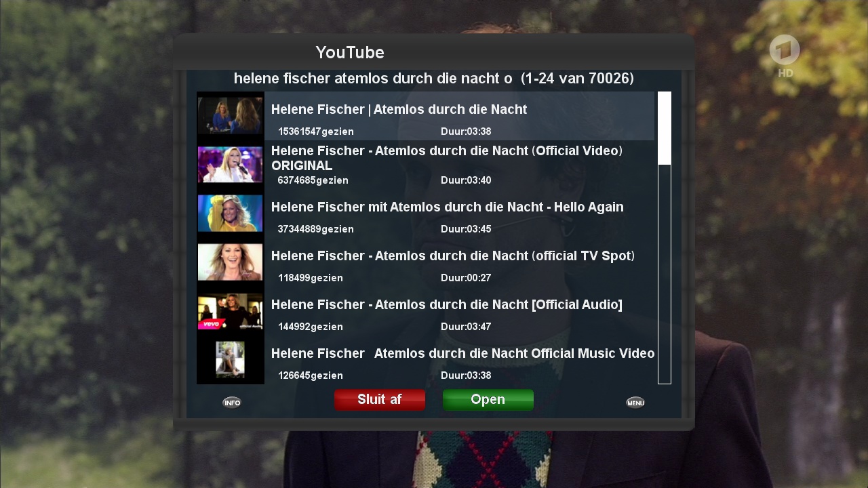Click the MENU button icon
868x488 pixels.
(x=635, y=403)
